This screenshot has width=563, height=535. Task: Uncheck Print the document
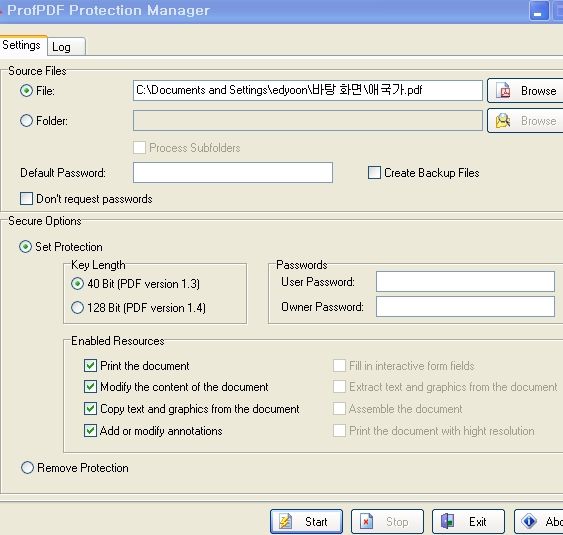coord(90,366)
